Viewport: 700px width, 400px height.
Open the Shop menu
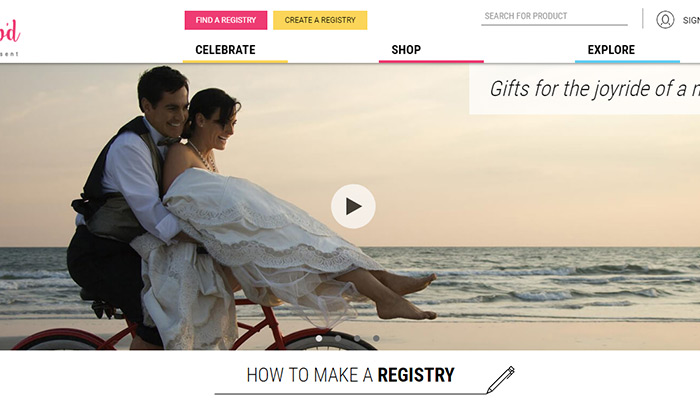pyautogui.click(x=406, y=50)
